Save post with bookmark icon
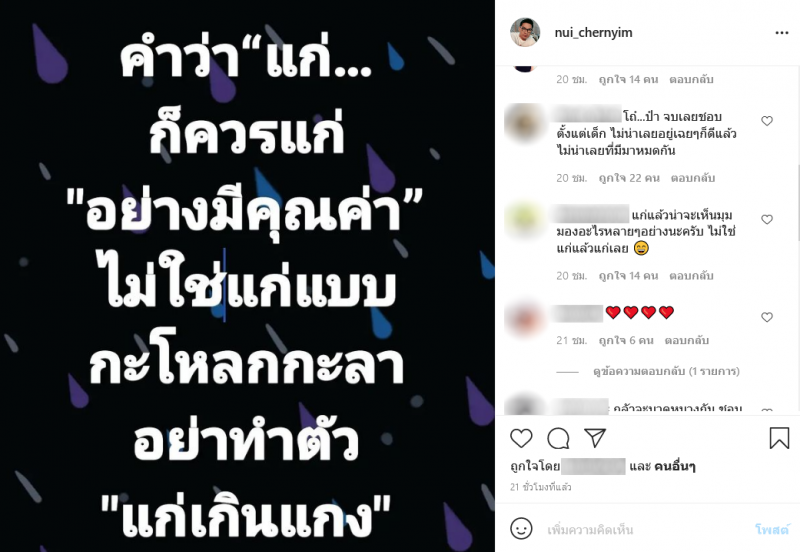800x552 pixels. (779, 438)
